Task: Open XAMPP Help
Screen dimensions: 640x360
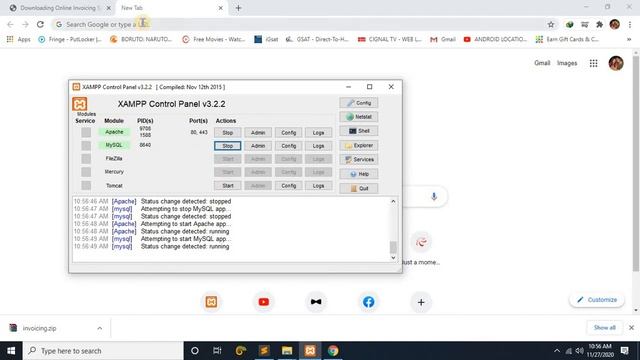Action: pos(359,174)
